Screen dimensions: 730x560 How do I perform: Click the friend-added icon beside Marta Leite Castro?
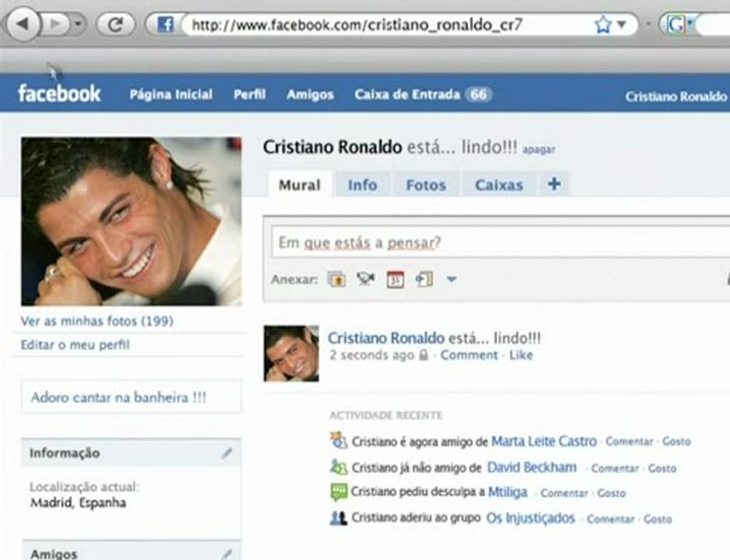[338, 440]
